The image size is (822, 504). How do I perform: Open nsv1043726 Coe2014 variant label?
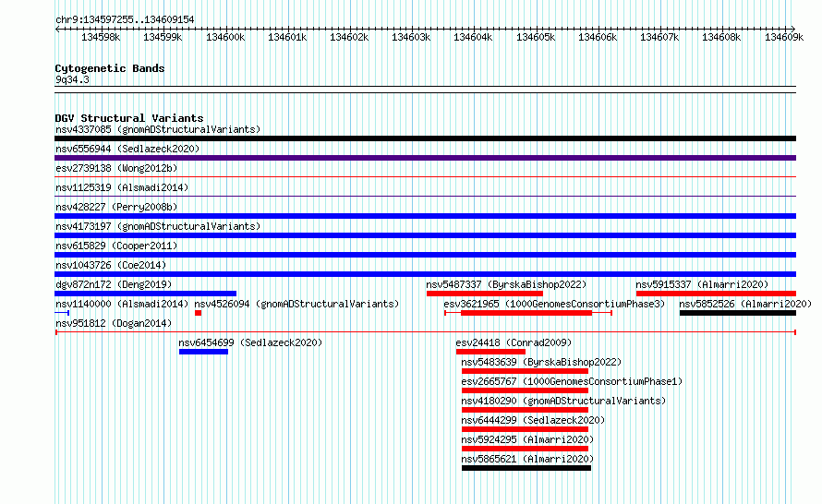click(x=111, y=265)
